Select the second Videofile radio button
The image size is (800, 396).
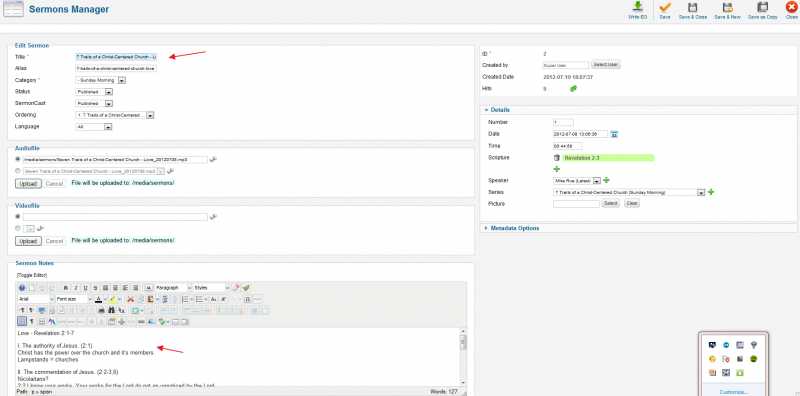point(18,228)
